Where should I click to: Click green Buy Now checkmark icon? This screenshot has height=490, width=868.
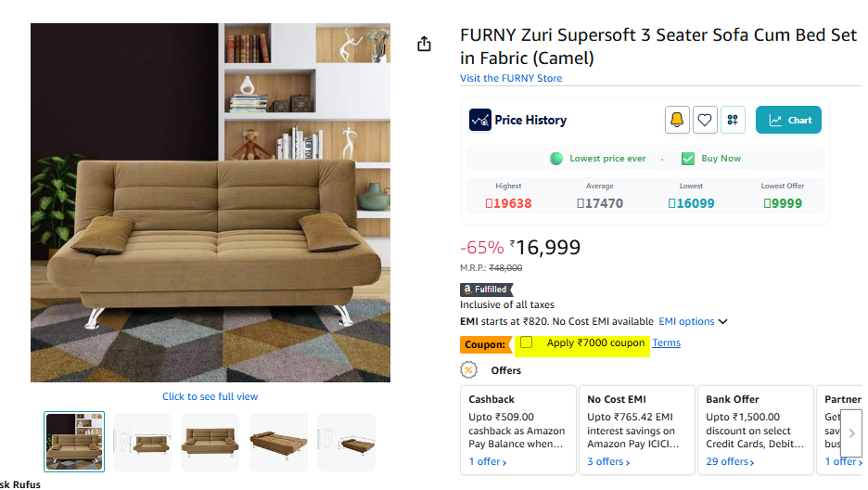click(x=688, y=159)
